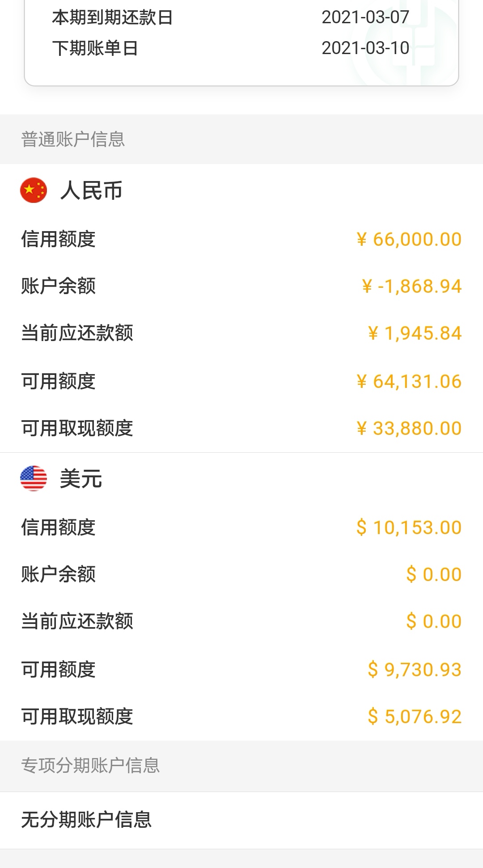Select the 美元 account heading
Image resolution: width=483 pixels, height=868 pixels.
(x=81, y=479)
